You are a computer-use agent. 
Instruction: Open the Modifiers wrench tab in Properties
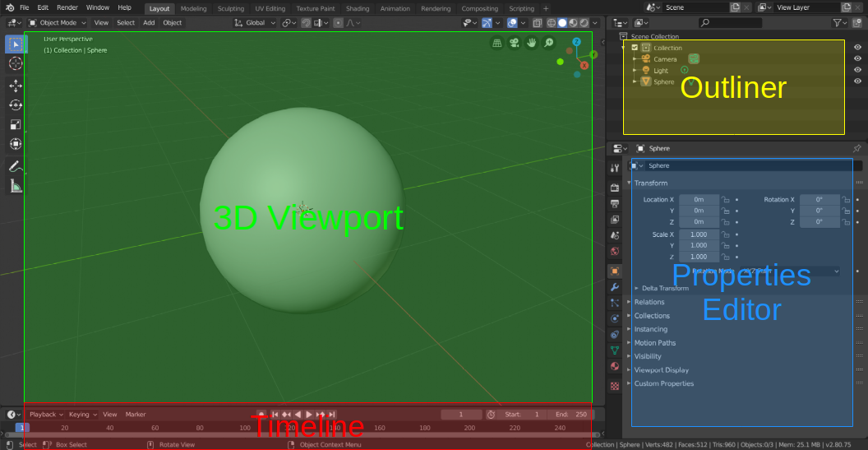click(614, 287)
